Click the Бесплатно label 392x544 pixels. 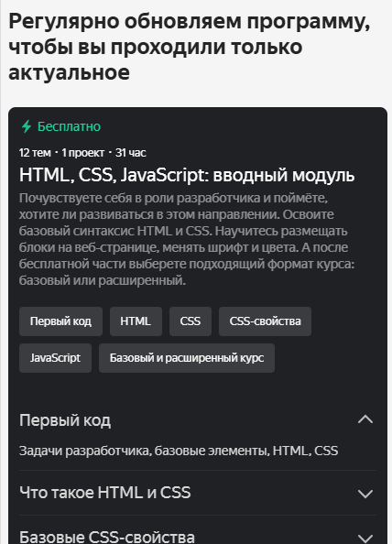(x=69, y=126)
